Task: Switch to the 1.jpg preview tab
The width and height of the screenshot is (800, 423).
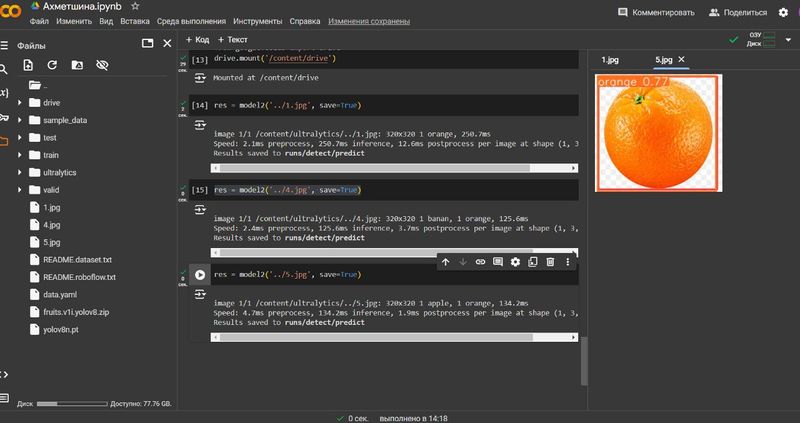Action: (610, 60)
